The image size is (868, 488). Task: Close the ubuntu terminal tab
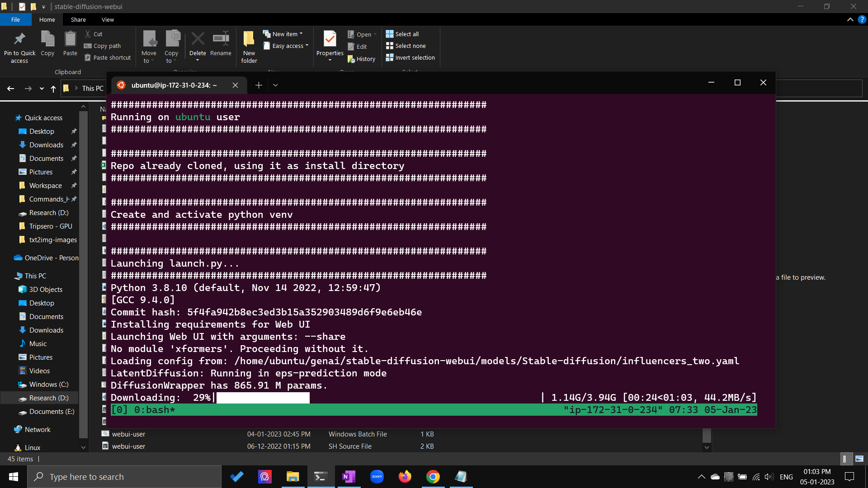click(x=235, y=85)
